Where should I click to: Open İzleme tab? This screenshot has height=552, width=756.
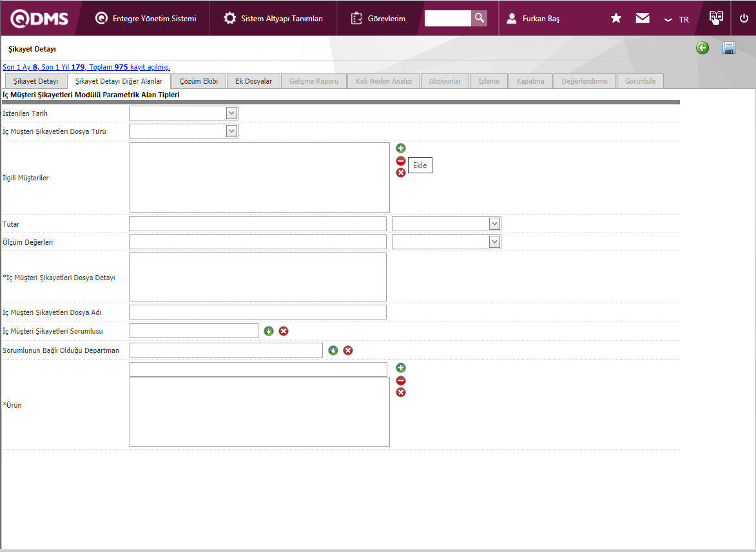(489, 81)
